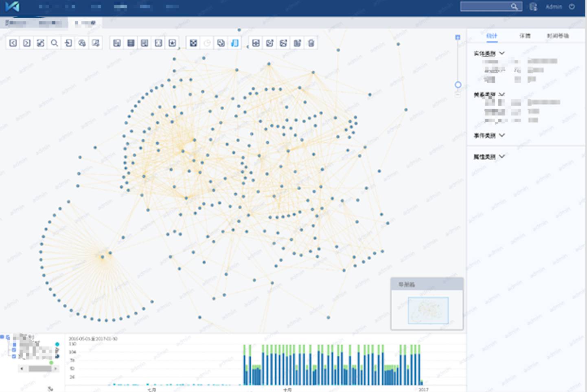Click the magnifier search tool in graph toolbar
Screen dimensions: 587x392
coord(54,43)
